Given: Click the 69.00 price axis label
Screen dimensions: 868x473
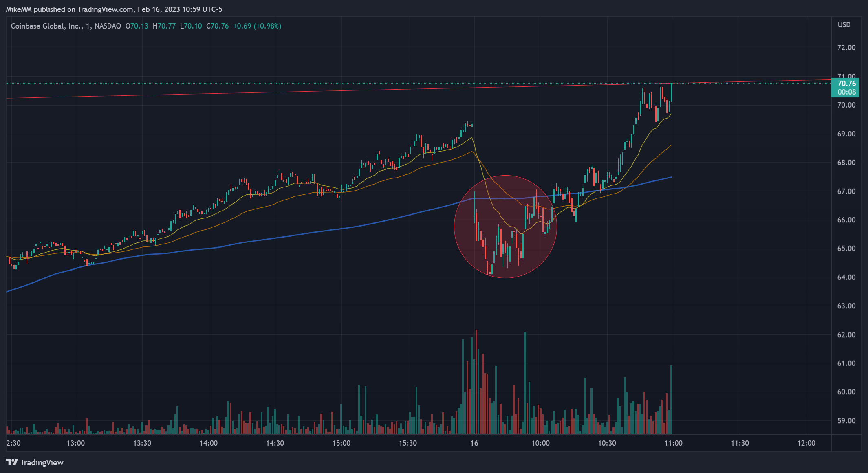Looking at the screenshot, I should click(846, 134).
